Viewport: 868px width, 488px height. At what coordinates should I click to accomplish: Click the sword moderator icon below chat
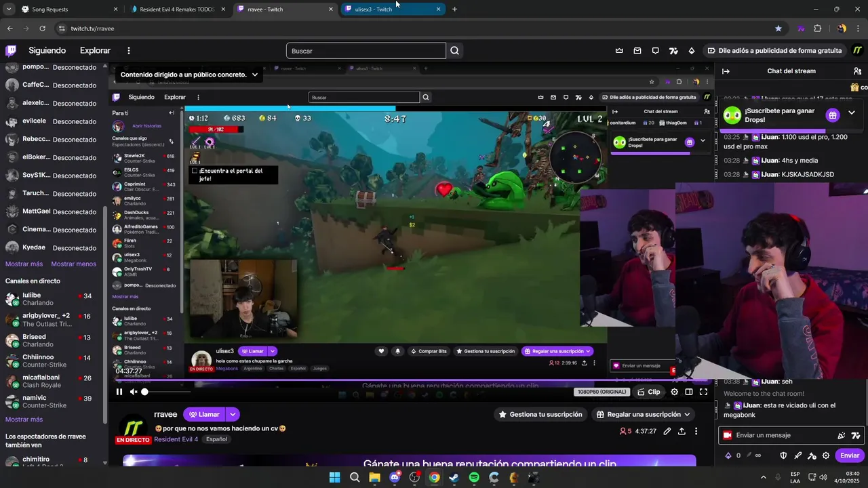click(x=797, y=455)
